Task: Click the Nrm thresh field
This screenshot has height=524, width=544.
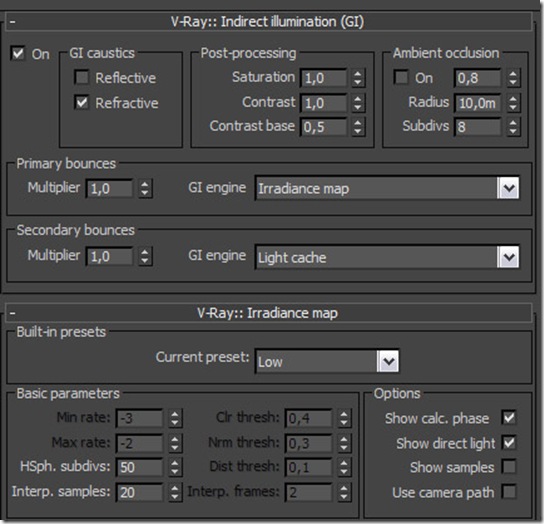Action: point(308,443)
